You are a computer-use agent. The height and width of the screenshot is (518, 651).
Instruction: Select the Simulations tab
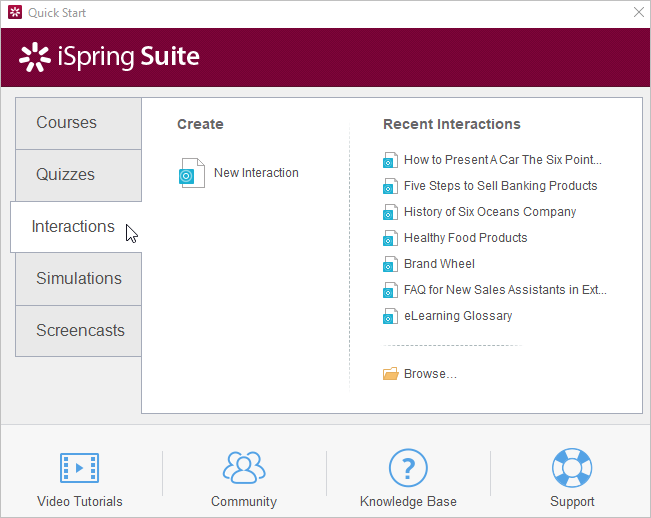point(79,279)
